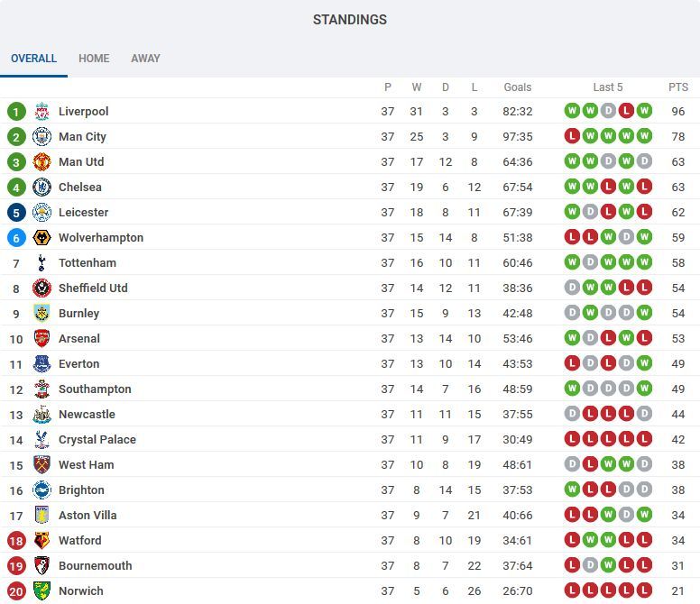Switch to the HOME standings tab
Screen dimensions: 700x604
click(94, 59)
